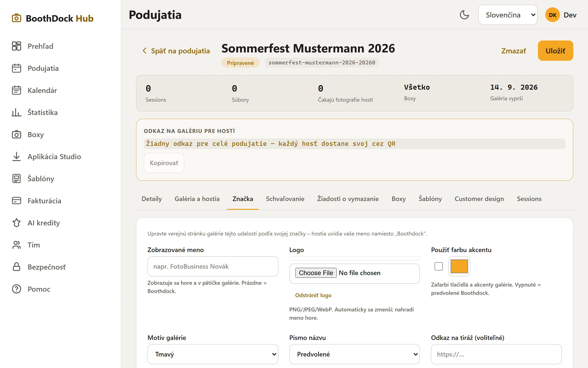Open the Písmo názvu dropdown
The width and height of the screenshot is (588, 368).
click(354, 354)
